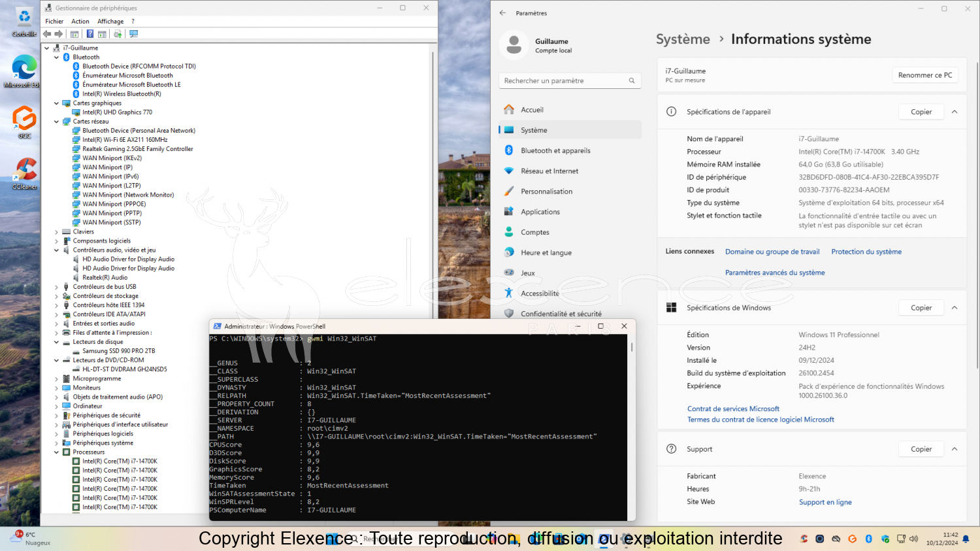Click the Renommer ce PC button
980x551 pixels.
point(925,75)
